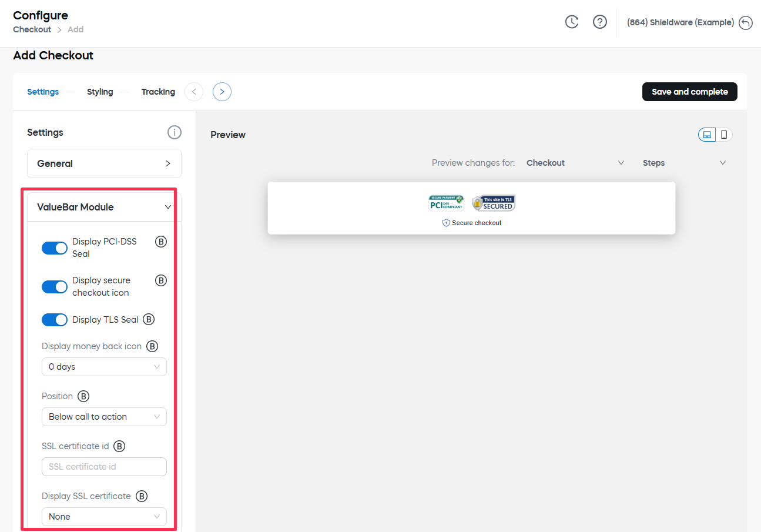This screenshot has width=761, height=532.
Task: Click the (864) Shieldware (Example) account name
Action: [x=680, y=22]
